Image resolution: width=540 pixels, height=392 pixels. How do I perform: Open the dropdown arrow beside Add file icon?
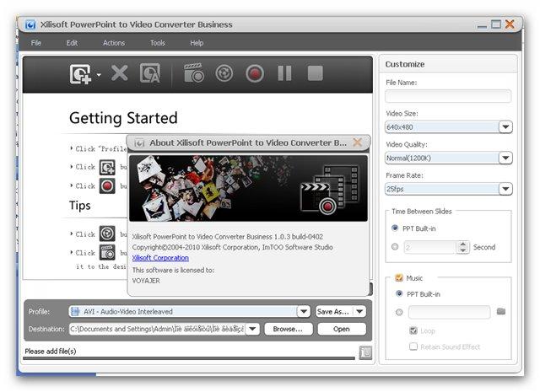click(x=99, y=74)
